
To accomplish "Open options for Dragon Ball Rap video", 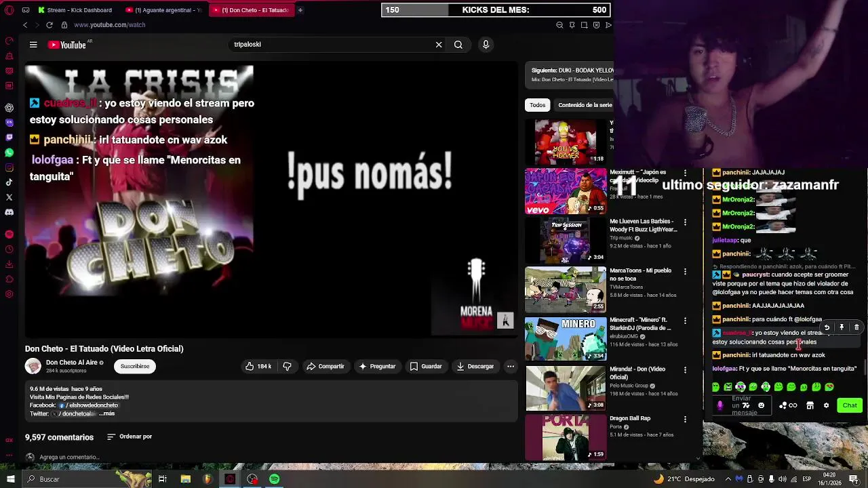I will 685,420.
